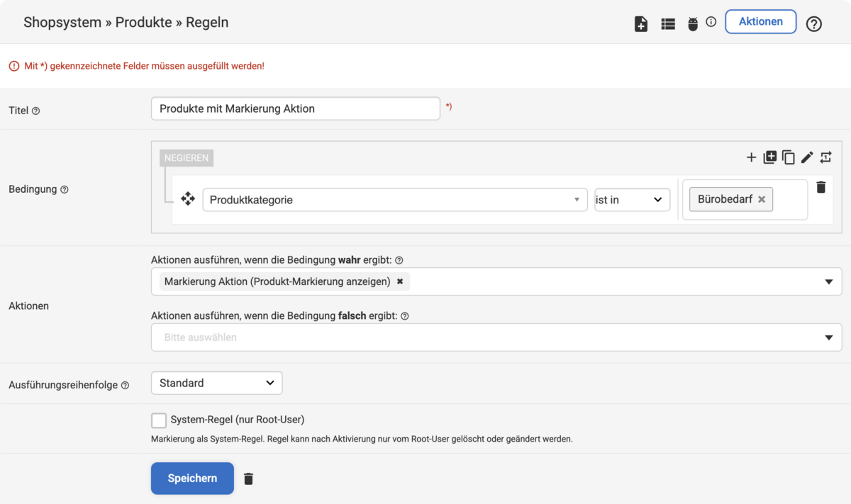Open the 'ist in' operator dropdown

(x=633, y=200)
